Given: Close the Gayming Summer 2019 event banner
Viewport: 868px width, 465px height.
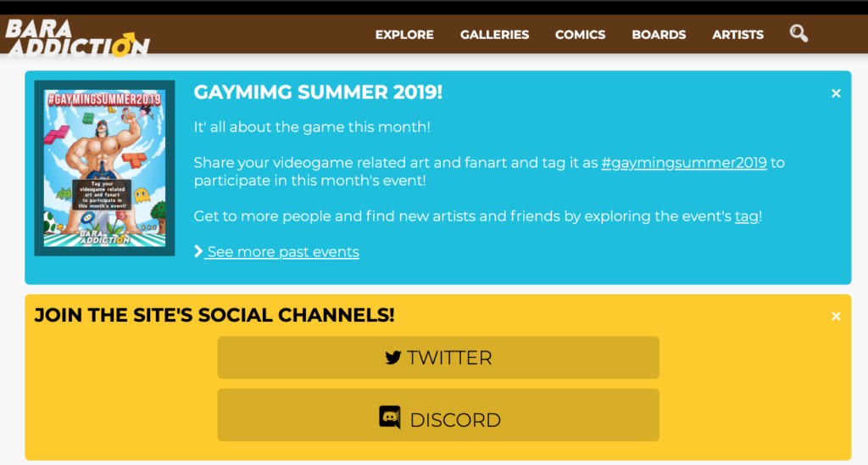Looking at the screenshot, I should pos(836,93).
